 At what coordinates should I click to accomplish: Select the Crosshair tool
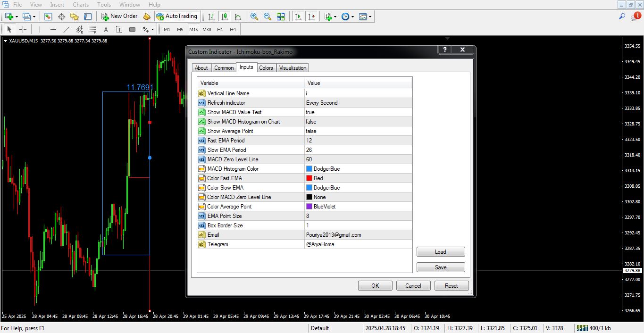pos(22,29)
